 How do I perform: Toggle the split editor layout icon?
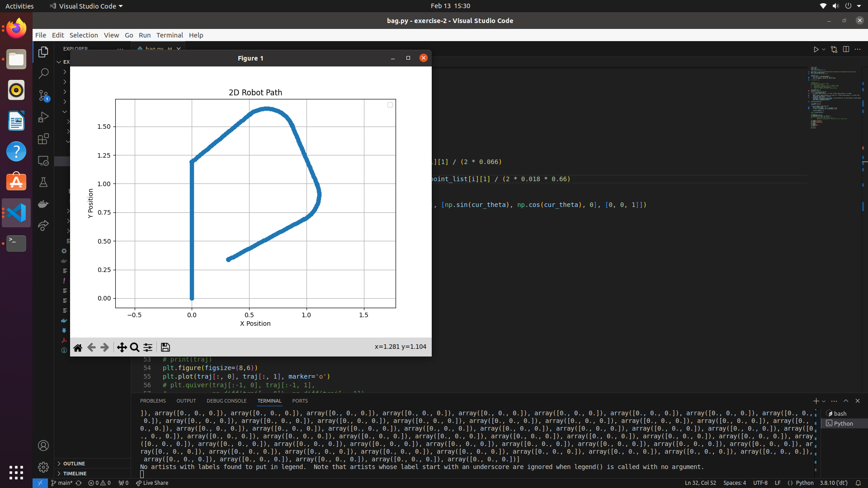coord(846,49)
